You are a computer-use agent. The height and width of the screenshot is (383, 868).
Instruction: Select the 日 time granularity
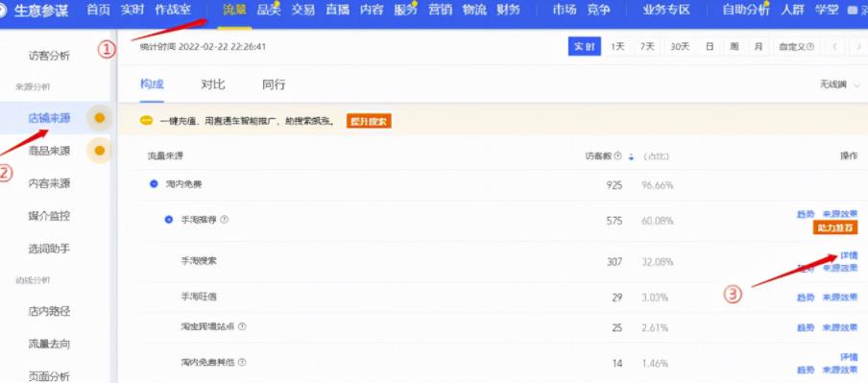(710, 47)
